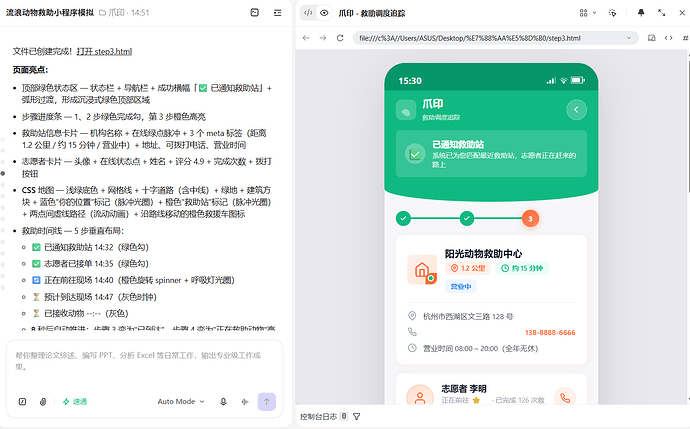
Task: Call the number 138-8888-6666
Action: tap(550, 333)
